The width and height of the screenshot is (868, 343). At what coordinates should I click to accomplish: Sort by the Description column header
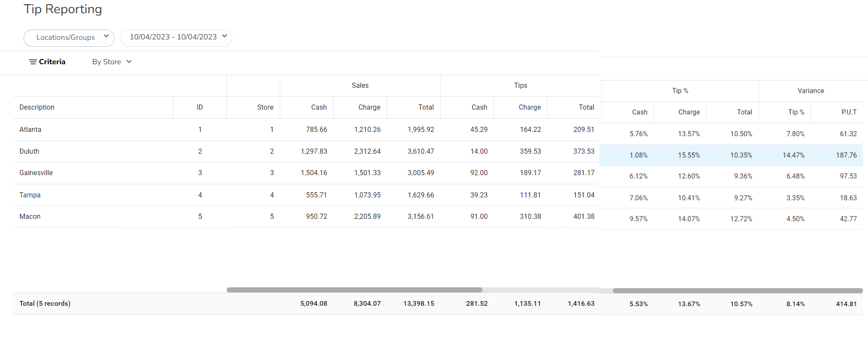(x=37, y=107)
